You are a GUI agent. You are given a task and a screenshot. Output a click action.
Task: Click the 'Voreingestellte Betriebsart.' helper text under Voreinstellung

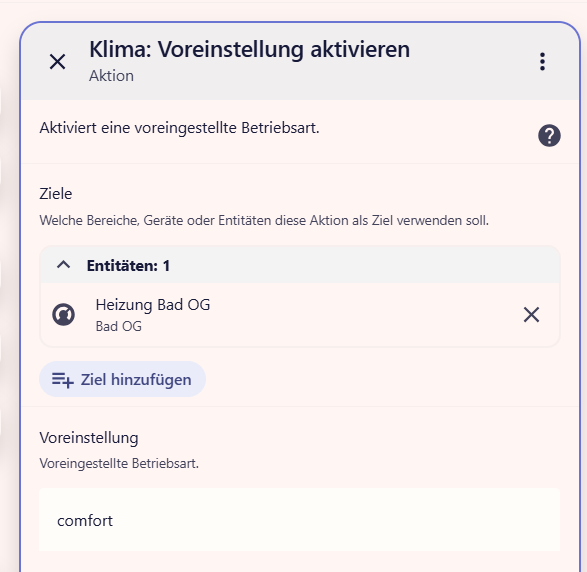[119, 464]
